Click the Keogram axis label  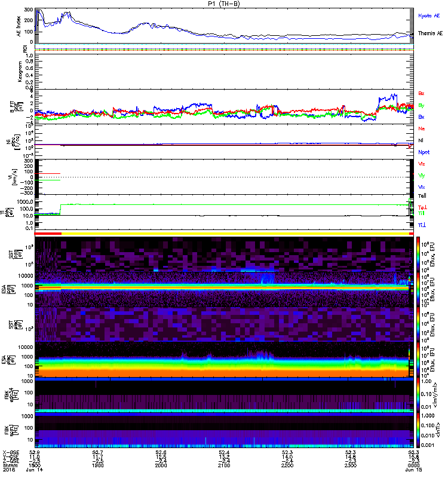click(x=20, y=72)
